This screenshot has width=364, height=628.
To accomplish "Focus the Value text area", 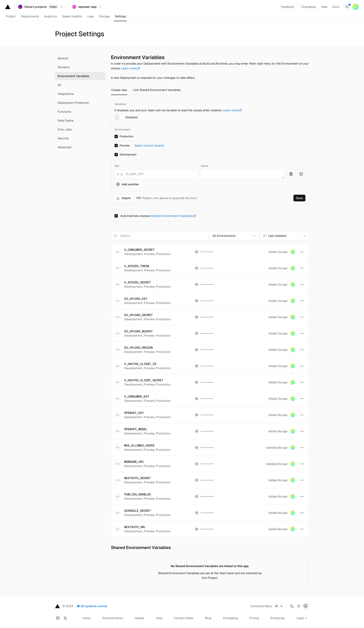I will (242, 174).
